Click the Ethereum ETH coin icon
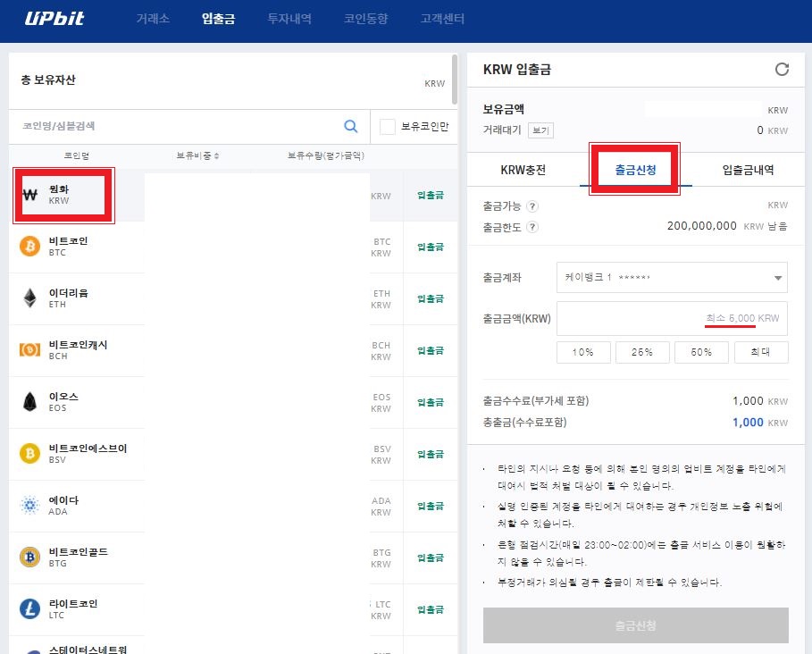812x654 pixels. coord(30,298)
